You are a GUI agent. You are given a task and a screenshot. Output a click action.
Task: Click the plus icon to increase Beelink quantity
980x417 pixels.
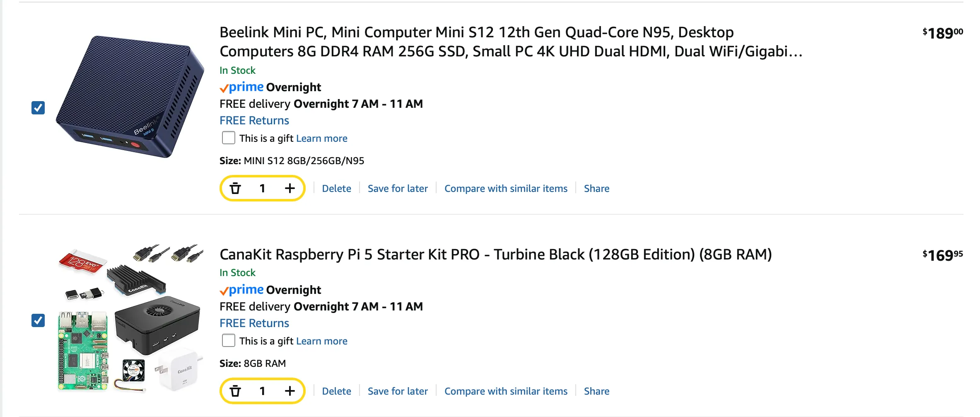pos(290,188)
